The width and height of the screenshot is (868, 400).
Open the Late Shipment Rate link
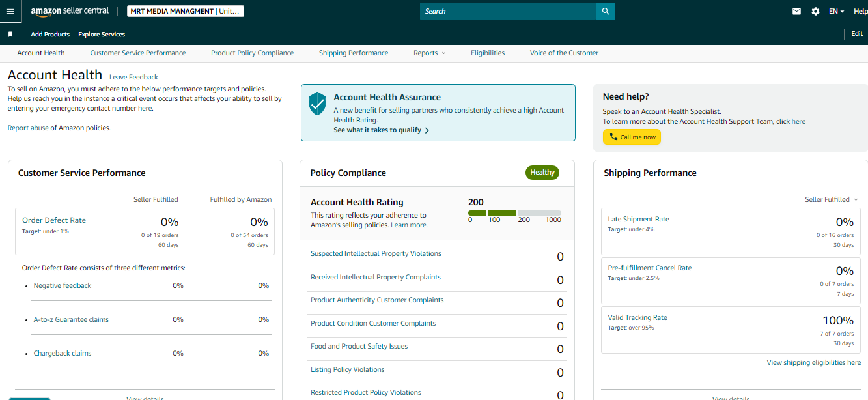click(638, 219)
